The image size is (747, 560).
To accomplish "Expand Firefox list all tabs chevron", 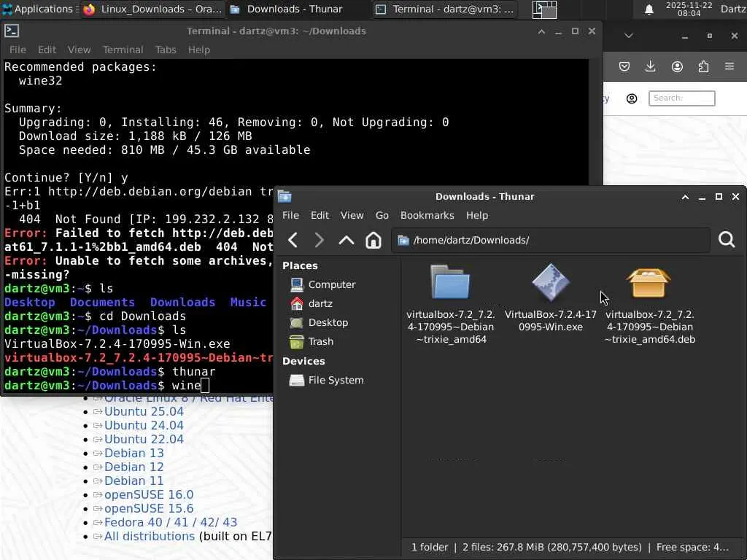I will coord(629,36).
